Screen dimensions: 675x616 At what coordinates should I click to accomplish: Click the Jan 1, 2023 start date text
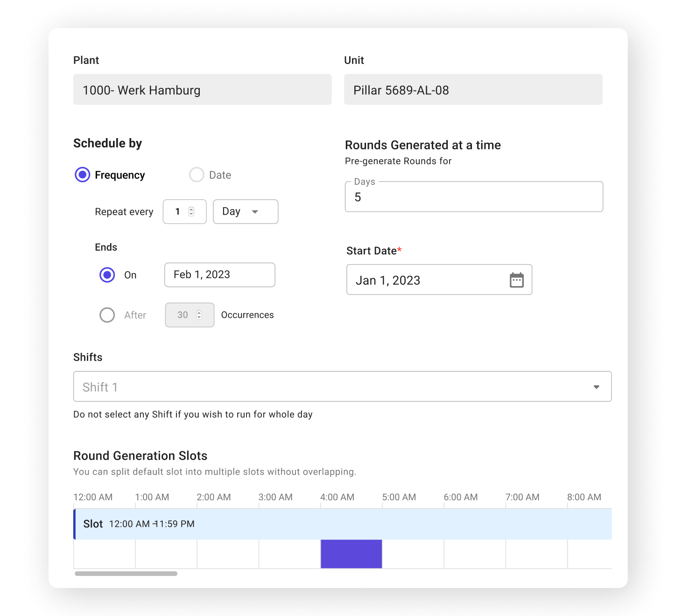coord(388,280)
